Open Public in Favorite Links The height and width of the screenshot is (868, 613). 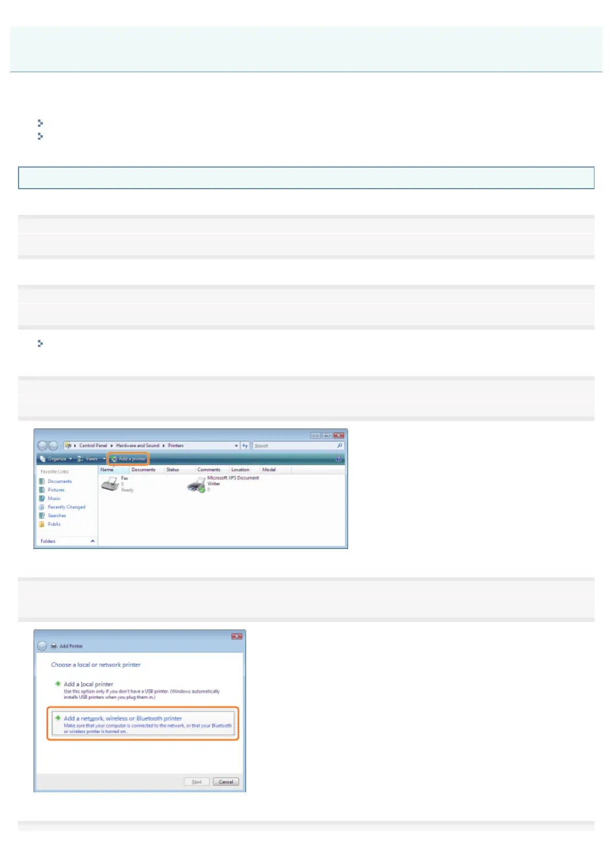pos(54,524)
